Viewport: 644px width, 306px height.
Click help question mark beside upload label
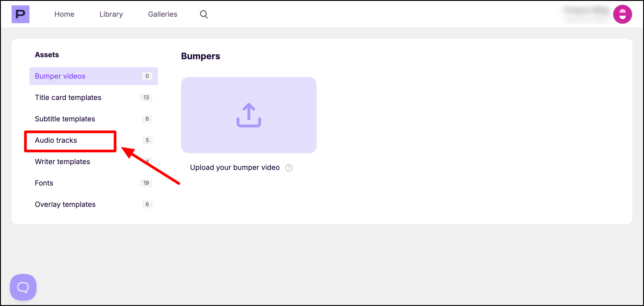point(289,168)
